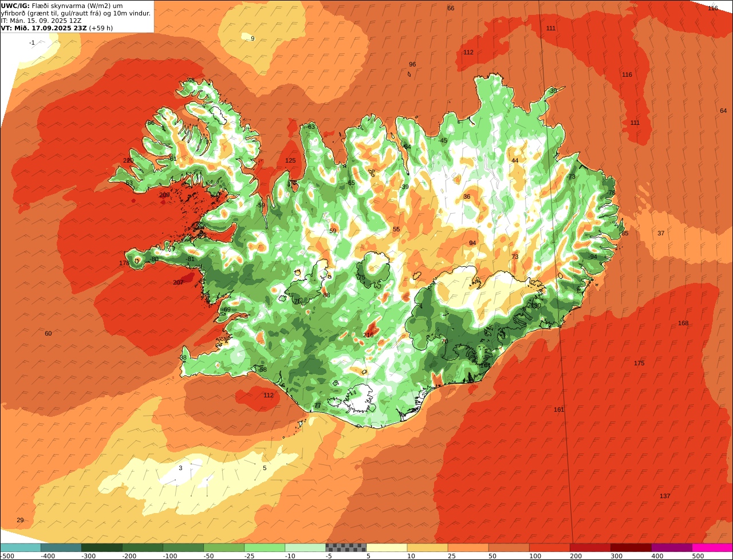Click the dark teal -400 to -300 legend swatch
Screen dimensions: 733x560
pos(61,547)
